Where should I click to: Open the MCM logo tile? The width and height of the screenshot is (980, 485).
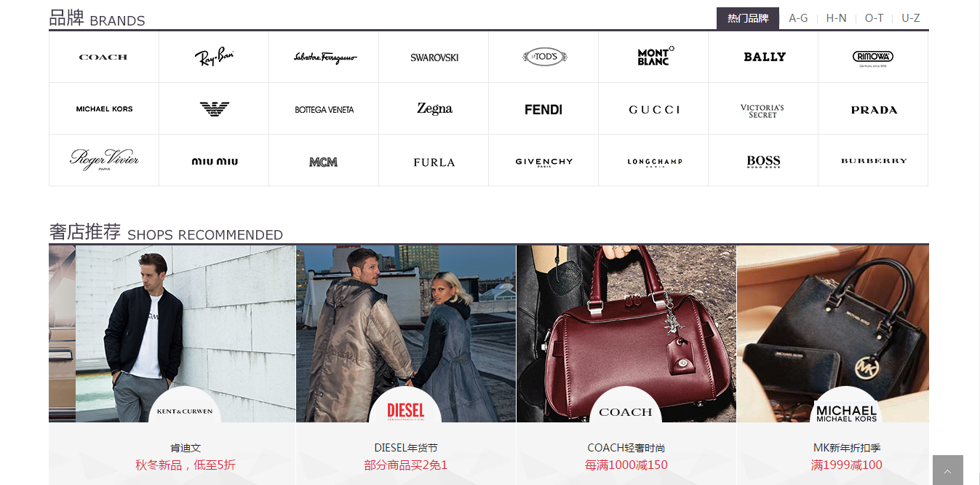pyautogui.click(x=324, y=161)
